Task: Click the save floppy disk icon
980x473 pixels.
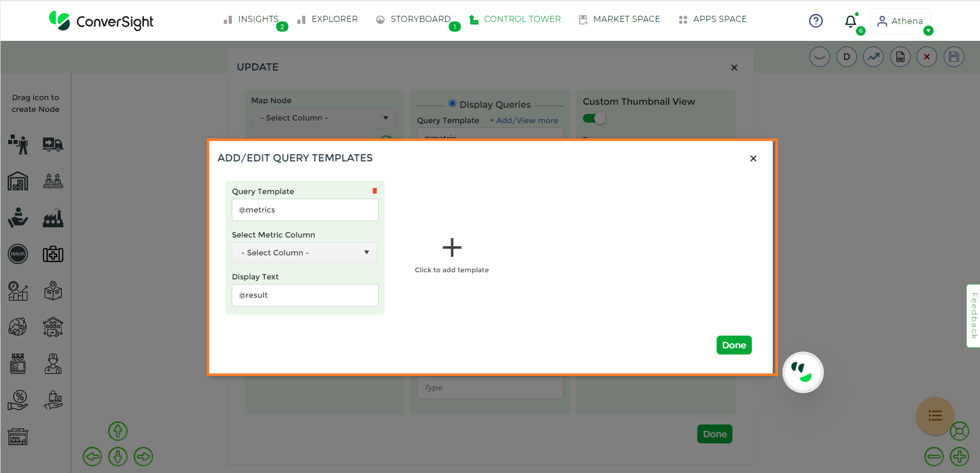Action: [x=954, y=57]
